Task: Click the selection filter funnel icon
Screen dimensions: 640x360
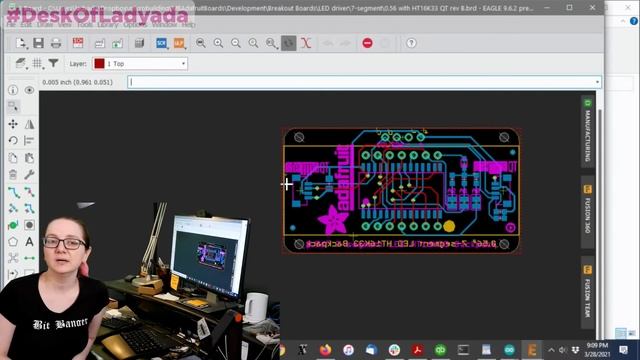Action: click(53, 63)
